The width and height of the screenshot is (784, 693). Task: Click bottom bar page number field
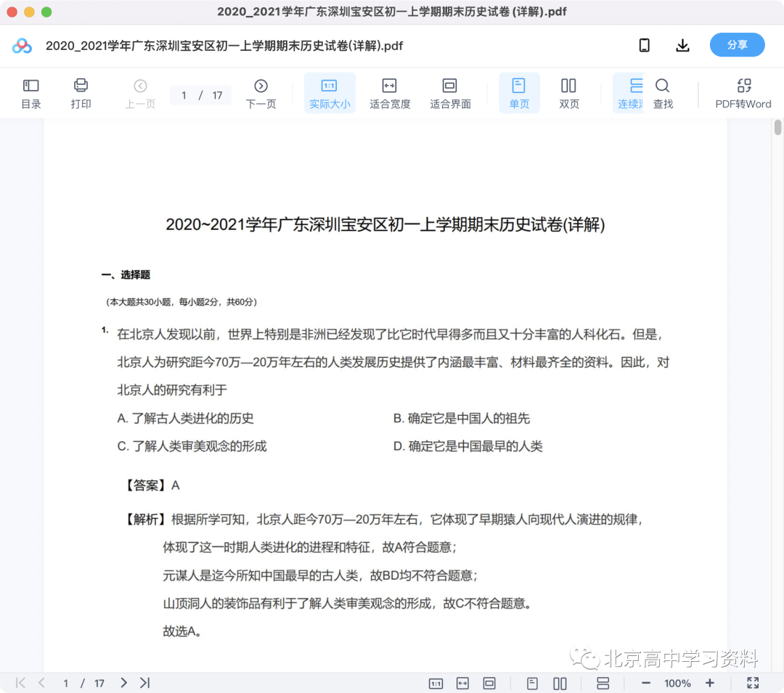tap(66, 684)
